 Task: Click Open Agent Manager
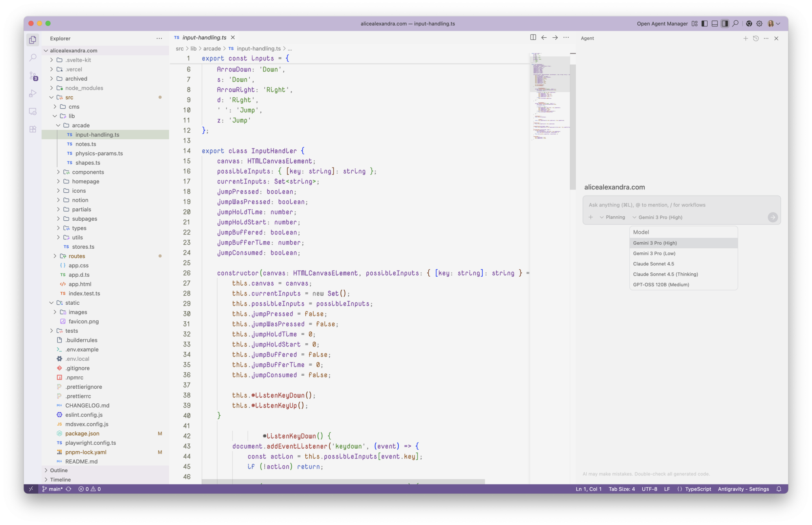coord(662,24)
